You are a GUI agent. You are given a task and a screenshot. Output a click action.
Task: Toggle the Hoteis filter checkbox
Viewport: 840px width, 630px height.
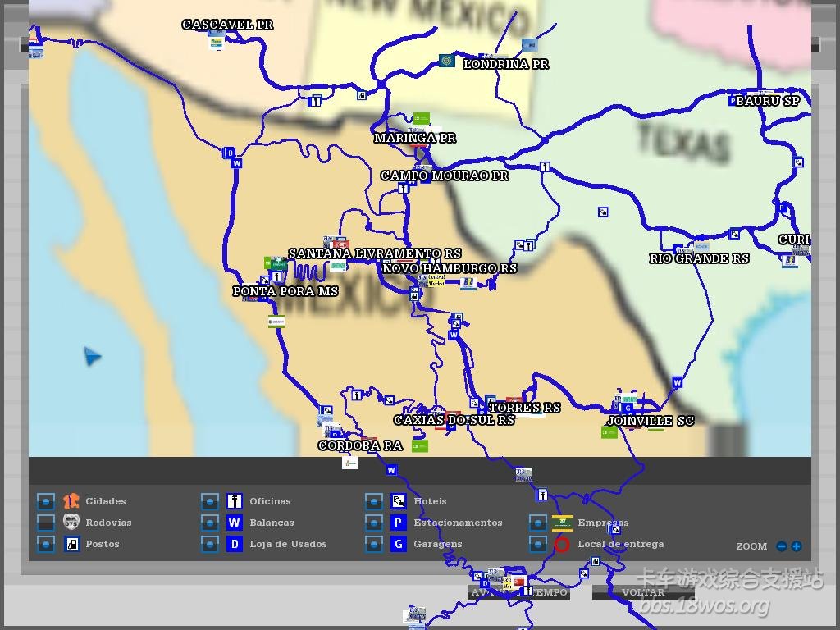[374, 501]
